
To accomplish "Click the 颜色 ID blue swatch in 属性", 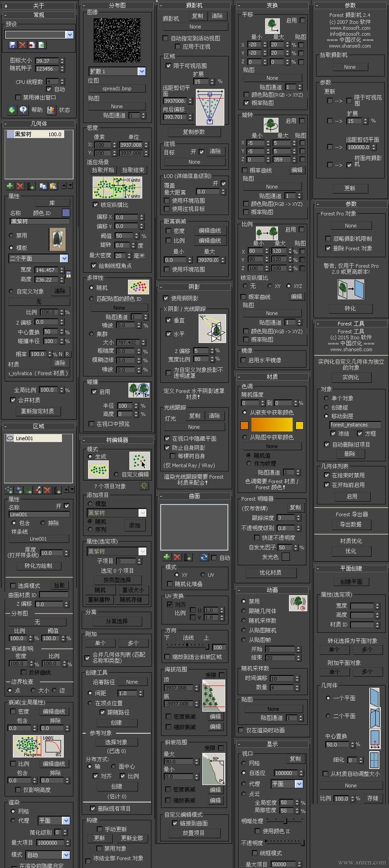I will [66, 213].
